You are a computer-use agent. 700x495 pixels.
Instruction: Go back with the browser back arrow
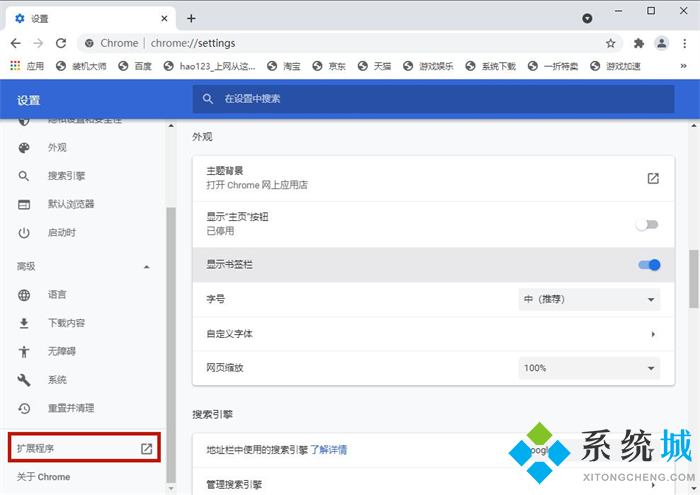point(16,43)
